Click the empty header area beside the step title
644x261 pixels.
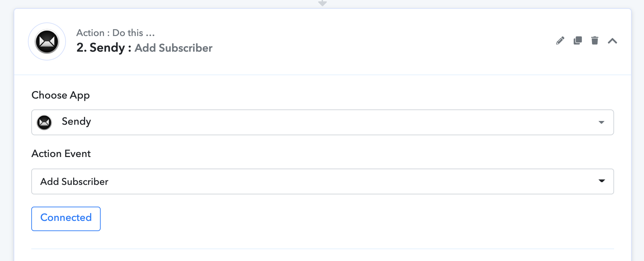pos(381,41)
